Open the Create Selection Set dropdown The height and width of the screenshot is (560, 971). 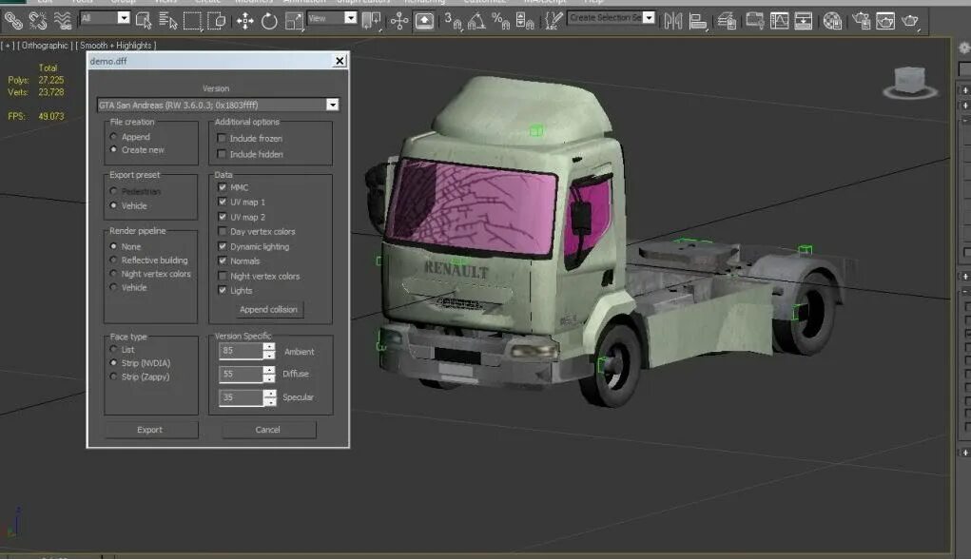(x=649, y=17)
